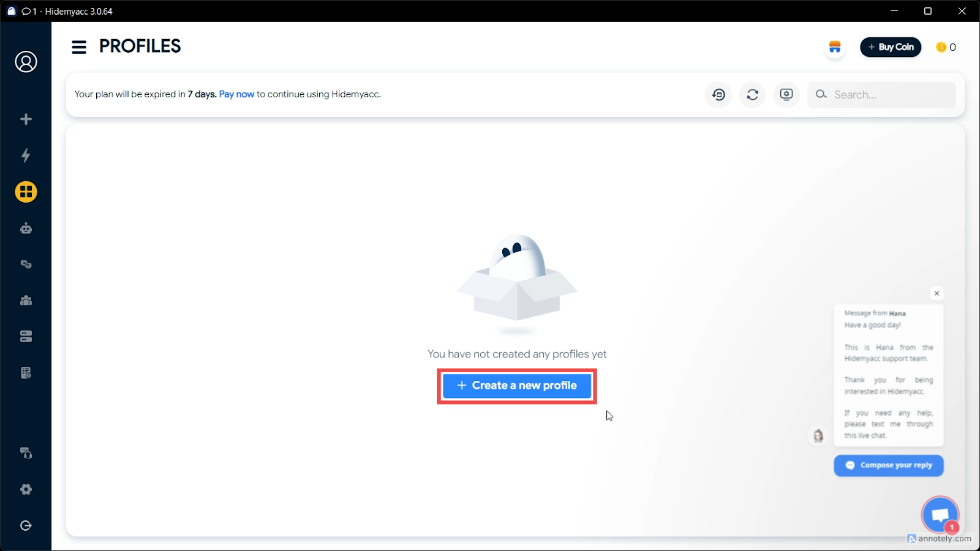Viewport: 980px width, 551px height.
Task: Open the restore history icon
Action: click(x=719, y=94)
